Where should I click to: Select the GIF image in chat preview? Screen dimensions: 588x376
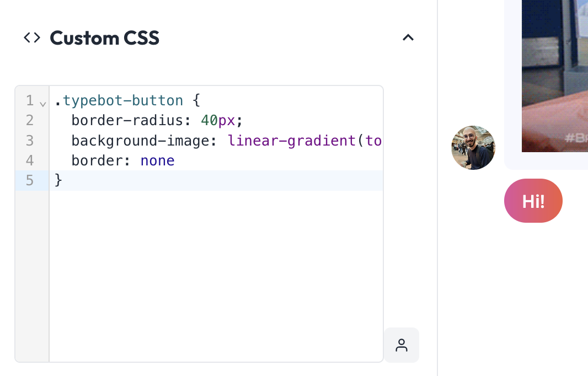(x=554, y=76)
